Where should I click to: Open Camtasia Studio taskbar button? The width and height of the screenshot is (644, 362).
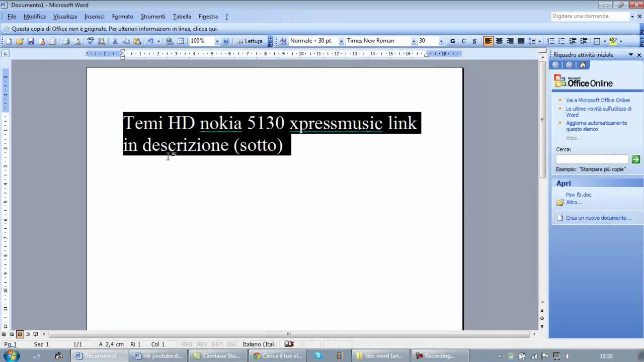click(217, 355)
